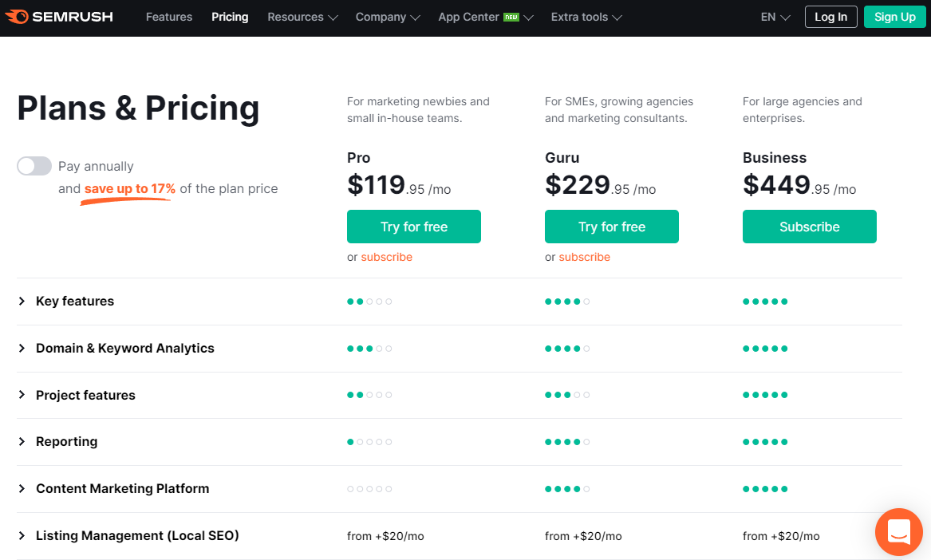Click the Guru plan name
931x560 pixels.
click(562, 158)
